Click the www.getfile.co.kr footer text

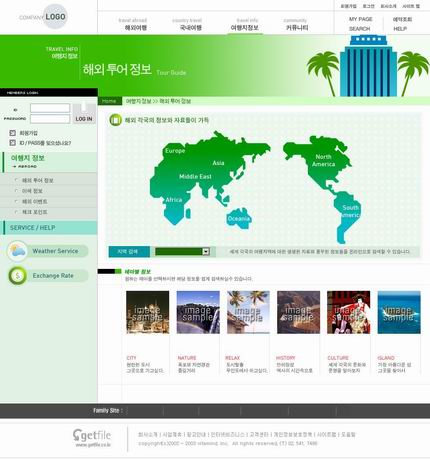pos(93,445)
